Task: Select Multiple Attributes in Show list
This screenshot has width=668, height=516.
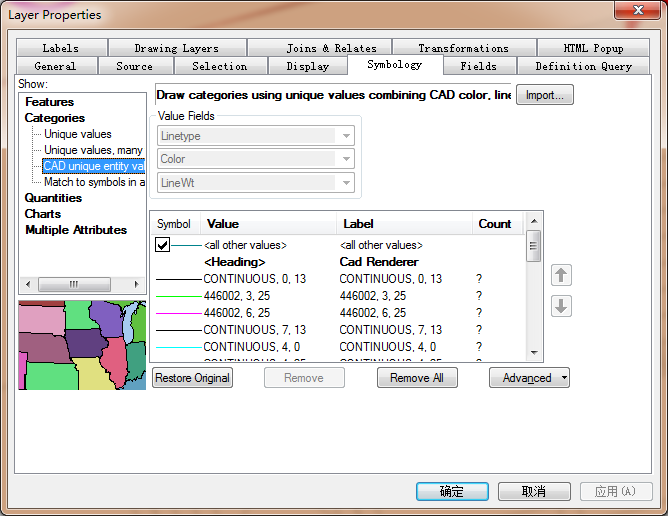Action: click(76, 230)
